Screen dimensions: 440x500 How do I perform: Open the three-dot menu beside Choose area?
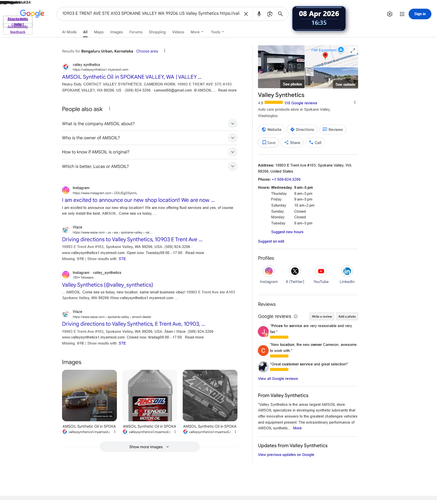coord(164,51)
